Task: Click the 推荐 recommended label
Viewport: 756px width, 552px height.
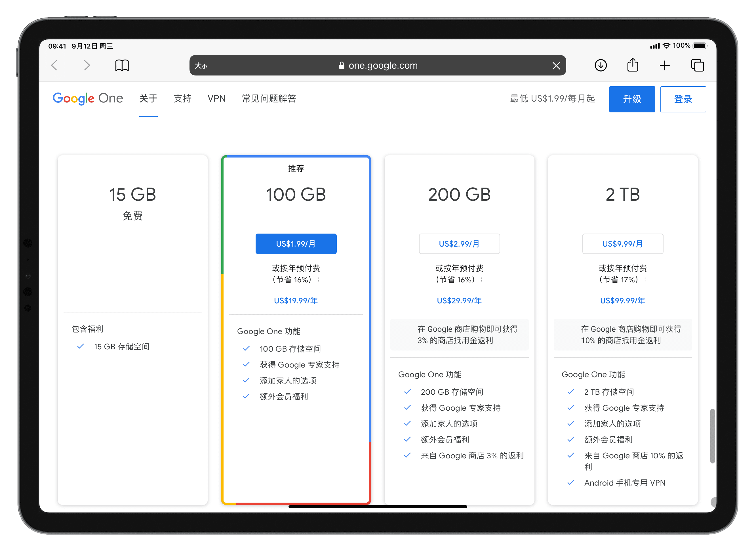Action: pos(296,168)
